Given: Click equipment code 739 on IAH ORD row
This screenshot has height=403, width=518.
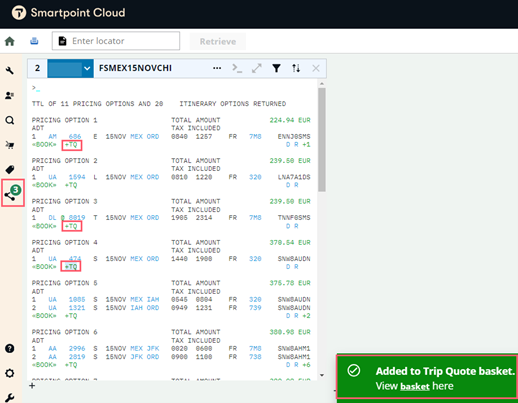Looking at the screenshot, I should coord(255,308).
